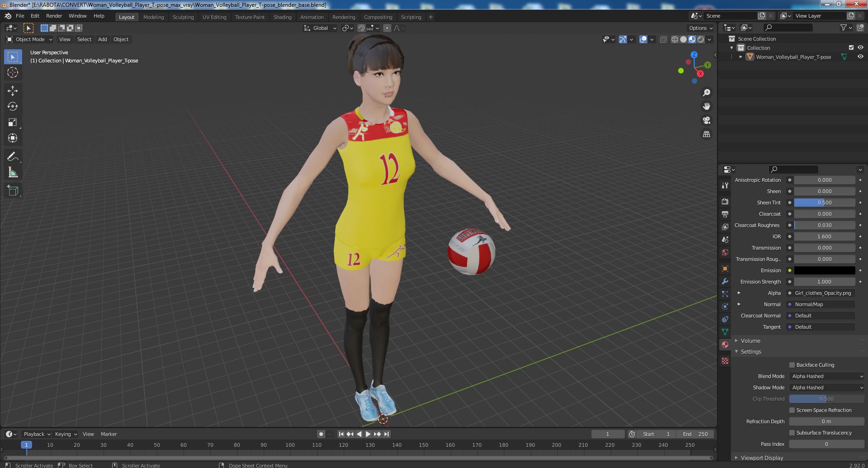This screenshot has width=868, height=468.
Task: Open the Output properties tab
Action: (725, 214)
